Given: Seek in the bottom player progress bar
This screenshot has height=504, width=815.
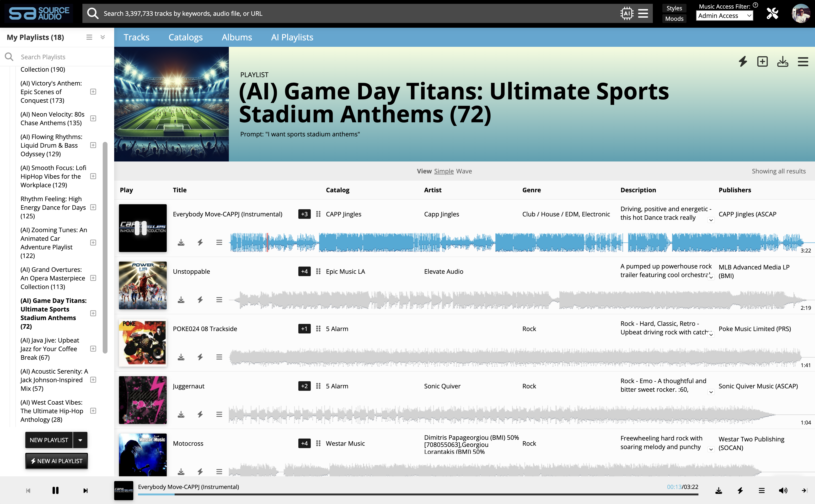Looking at the screenshot, I should pyautogui.click(x=418, y=494).
